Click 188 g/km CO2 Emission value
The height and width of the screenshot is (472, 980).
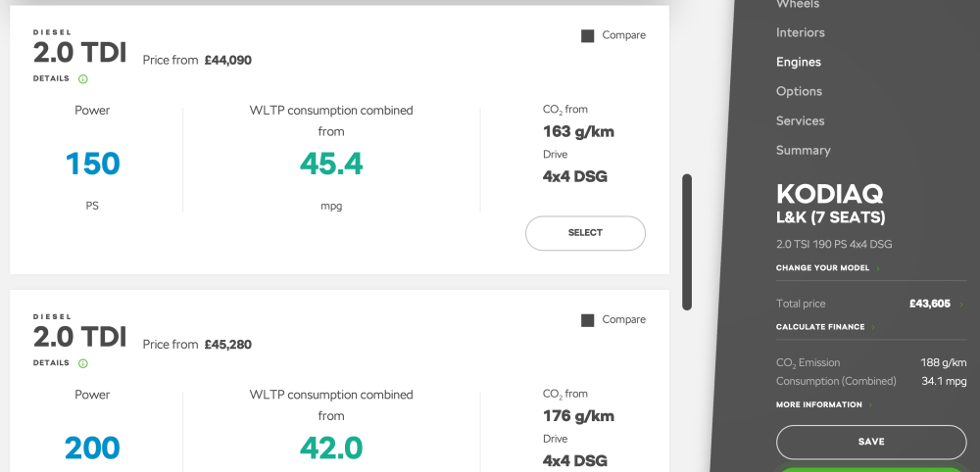pos(943,362)
